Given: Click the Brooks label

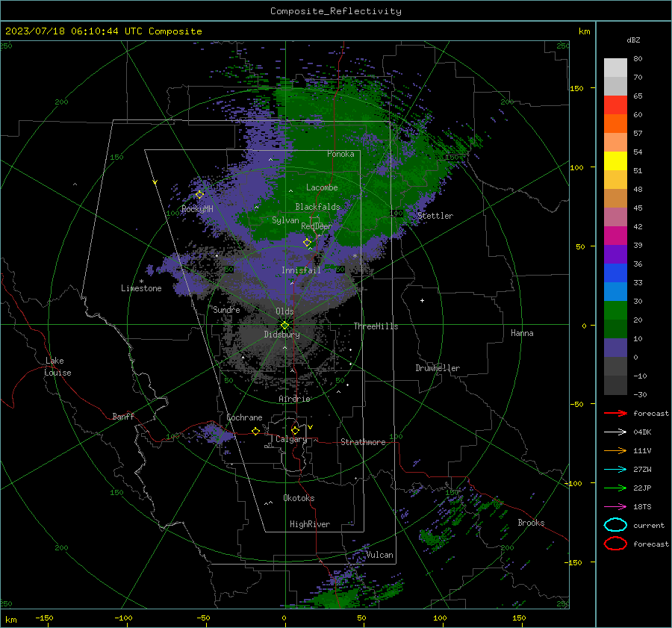Looking at the screenshot, I should [531, 523].
